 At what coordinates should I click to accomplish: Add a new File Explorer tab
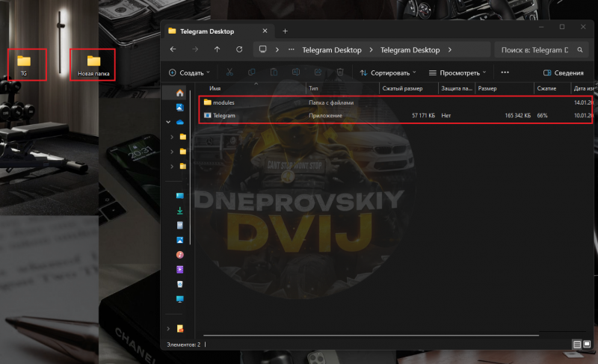[285, 31]
